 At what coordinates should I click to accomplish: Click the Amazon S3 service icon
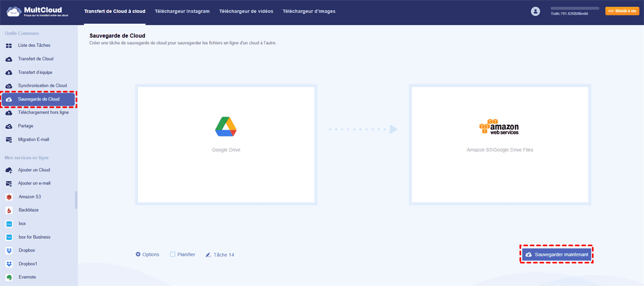tap(9, 197)
